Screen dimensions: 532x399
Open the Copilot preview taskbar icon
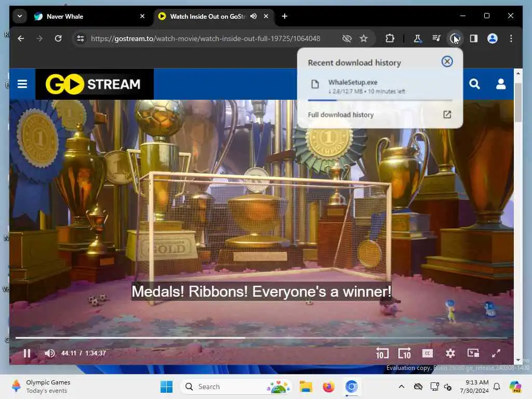pos(515,387)
